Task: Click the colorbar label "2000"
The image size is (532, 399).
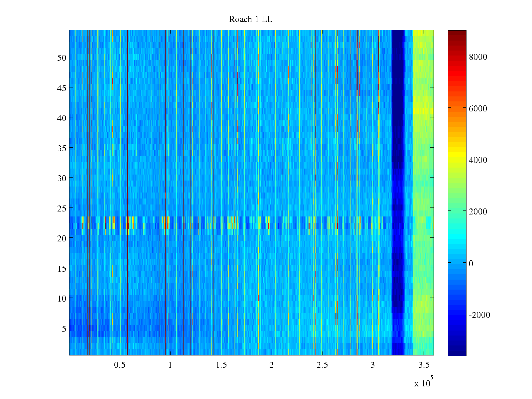Action: coord(478,211)
